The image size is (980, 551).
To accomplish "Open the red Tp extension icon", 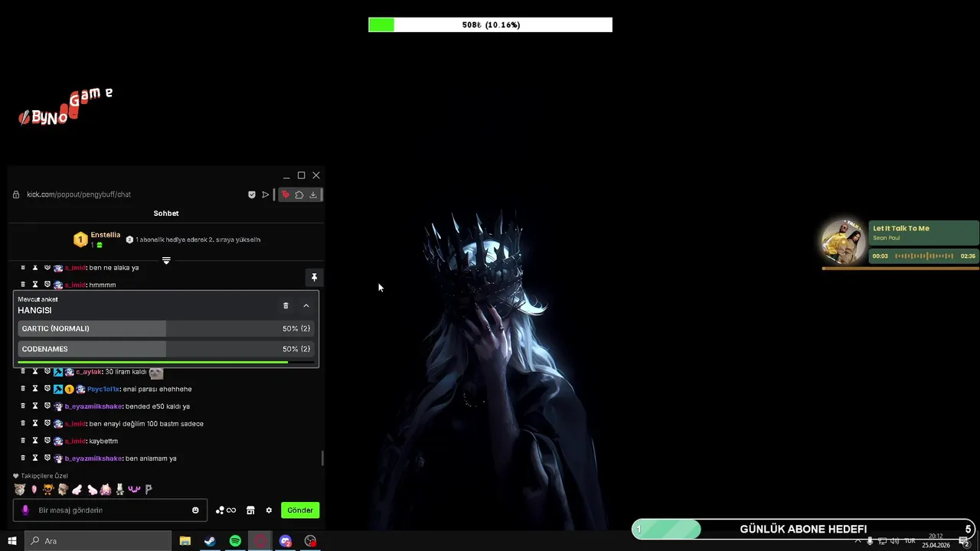I will pyautogui.click(x=286, y=194).
